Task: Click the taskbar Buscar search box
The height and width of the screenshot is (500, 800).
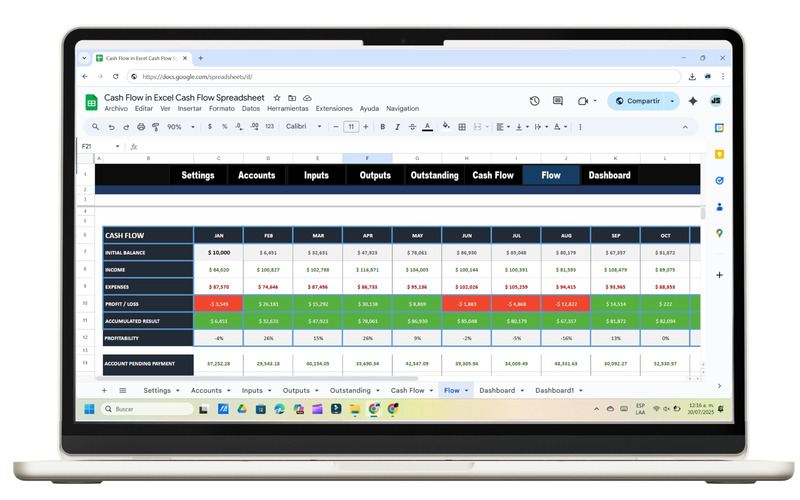Action: coord(147,409)
